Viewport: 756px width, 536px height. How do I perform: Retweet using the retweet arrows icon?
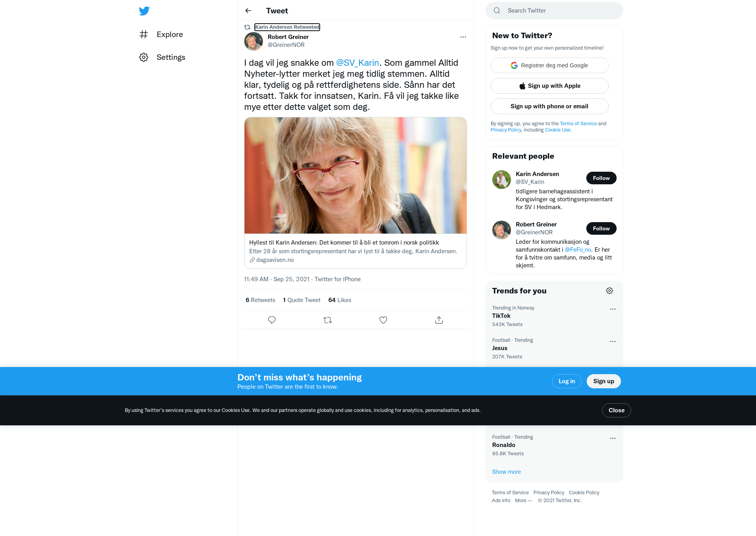click(x=328, y=320)
